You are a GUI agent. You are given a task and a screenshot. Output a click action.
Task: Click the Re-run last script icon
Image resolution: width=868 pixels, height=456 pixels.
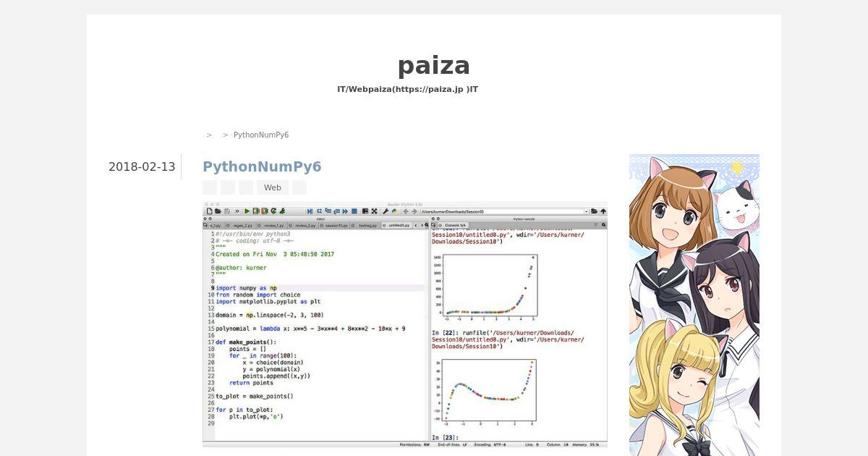coord(282,211)
